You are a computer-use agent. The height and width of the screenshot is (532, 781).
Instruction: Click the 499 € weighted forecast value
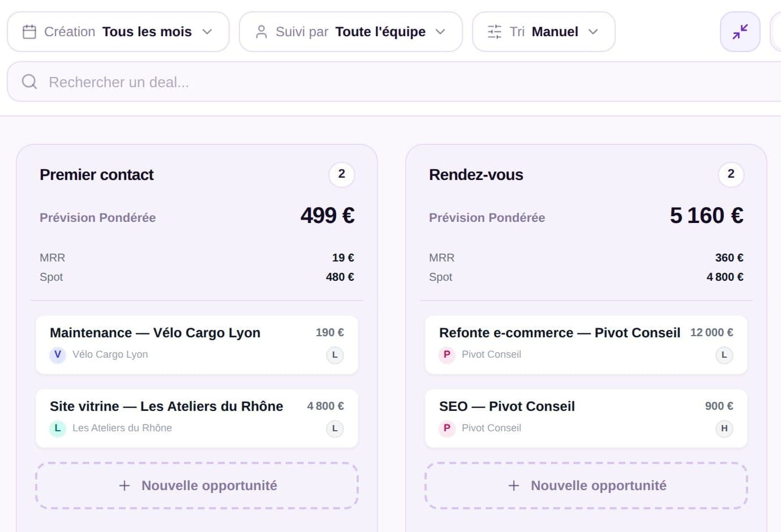328,216
